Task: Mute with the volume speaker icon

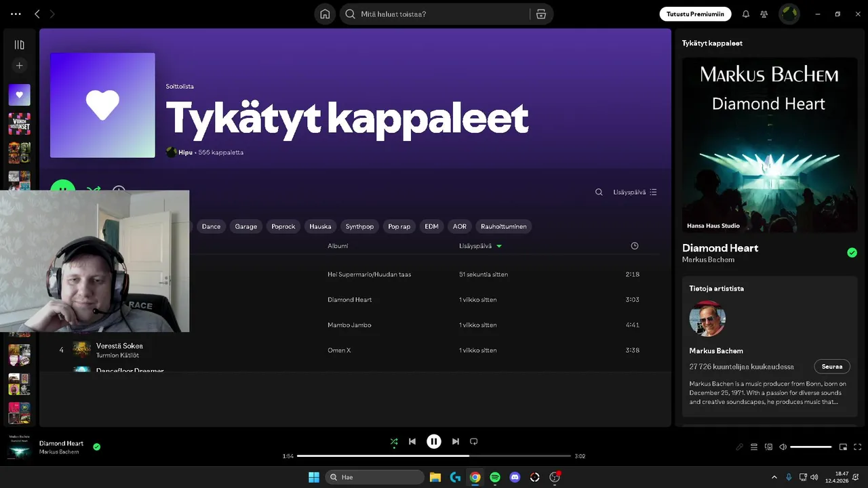Action: (783, 447)
